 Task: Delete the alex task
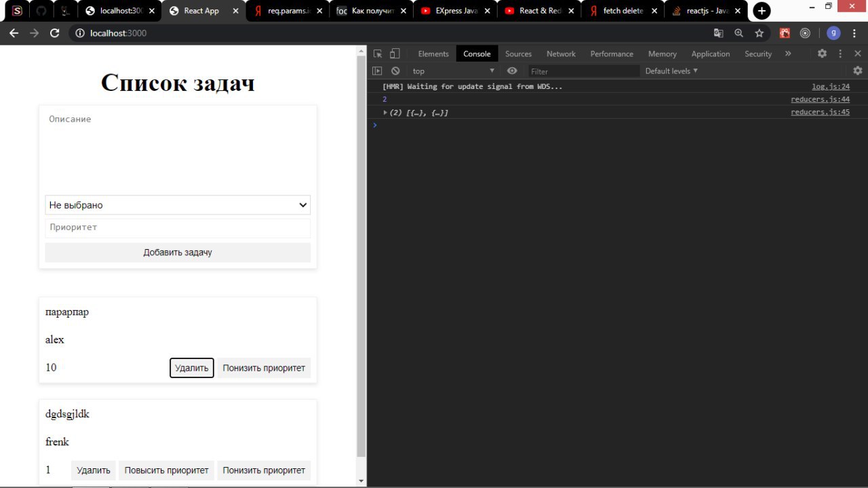[192, 368]
